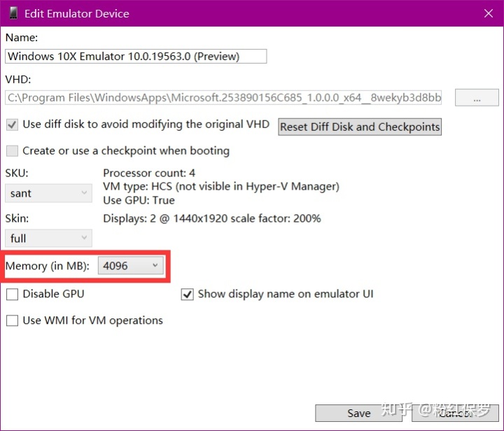Image resolution: width=504 pixels, height=431 pixels.
Task: Expand the Memory (in MB) dropdown
Action: [x=130, y=266]
